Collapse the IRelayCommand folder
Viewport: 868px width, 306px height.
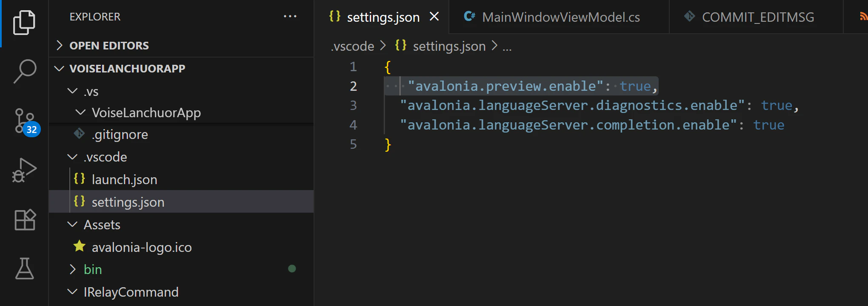[x=73, y=292]
